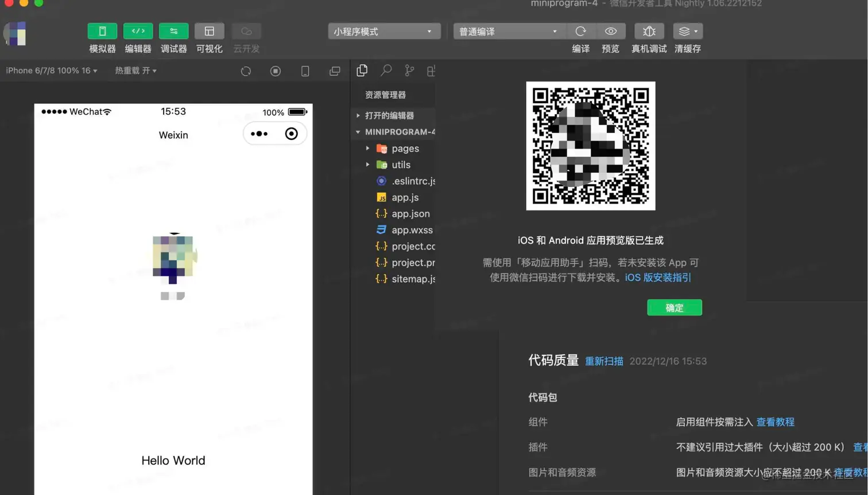Click the real-device debug (真机调试) icon
Viewport: 868px width, 495px height.
click(x=649, y=31)
